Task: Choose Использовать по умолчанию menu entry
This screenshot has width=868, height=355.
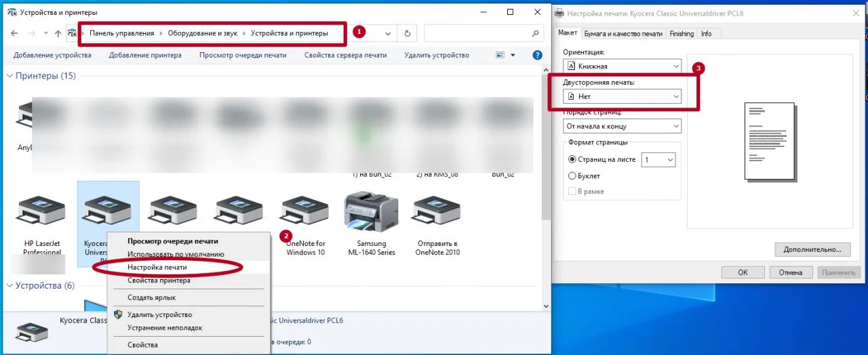Action: (190, 254)
